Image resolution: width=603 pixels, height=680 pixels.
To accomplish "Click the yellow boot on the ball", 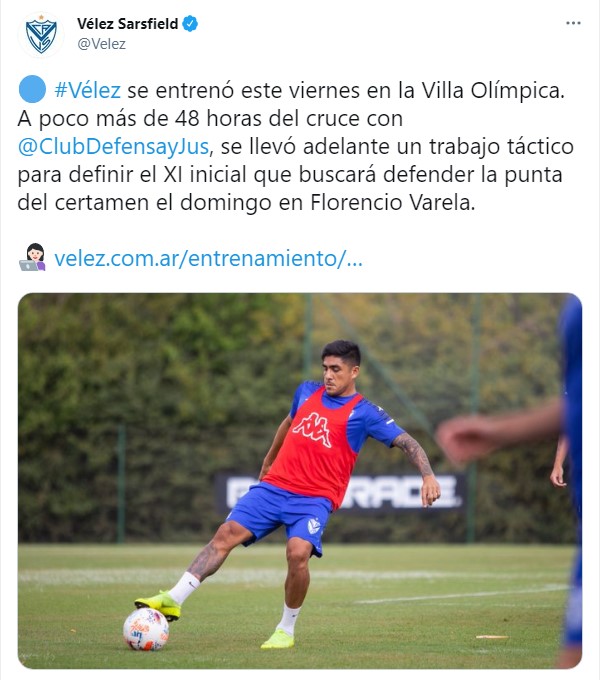I will (158, 604).
